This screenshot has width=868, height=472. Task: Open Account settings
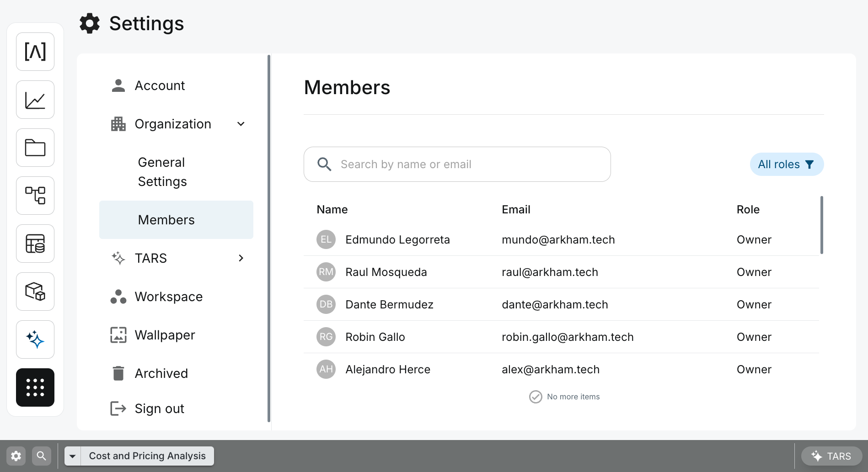(x=176, y=85)
